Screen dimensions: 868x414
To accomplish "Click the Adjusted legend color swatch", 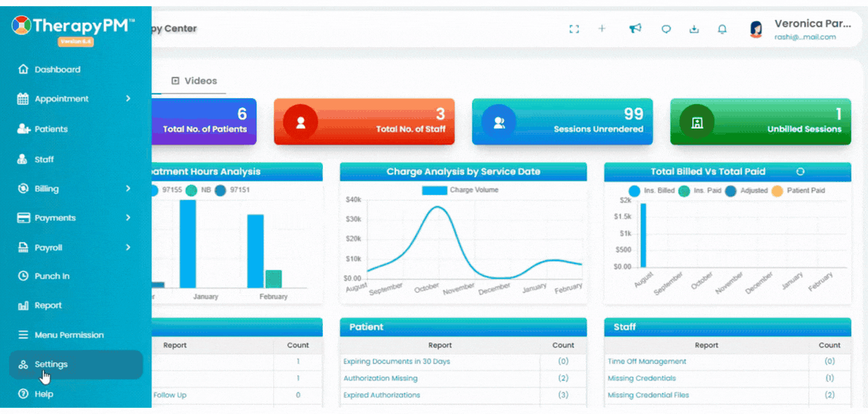I will [x=731, y=190].
